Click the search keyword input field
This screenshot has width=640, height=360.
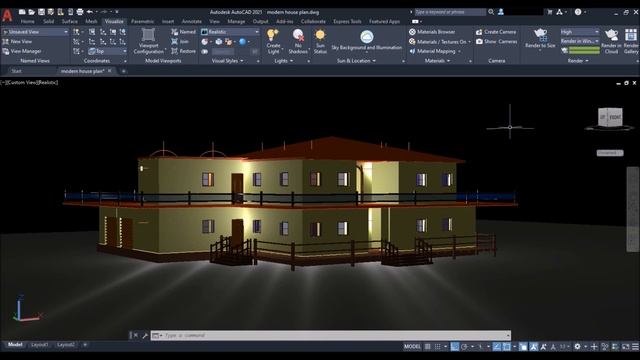(450, 12)
